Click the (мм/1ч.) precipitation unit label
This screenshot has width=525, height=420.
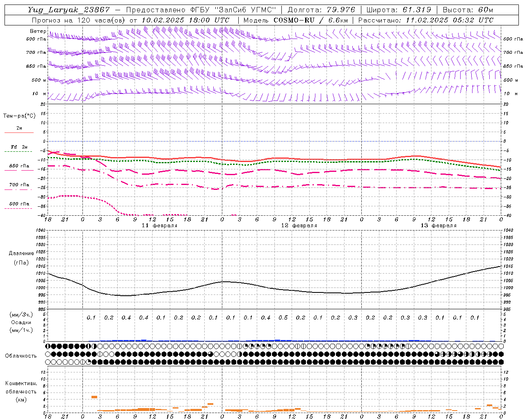(x=21, y=330)
